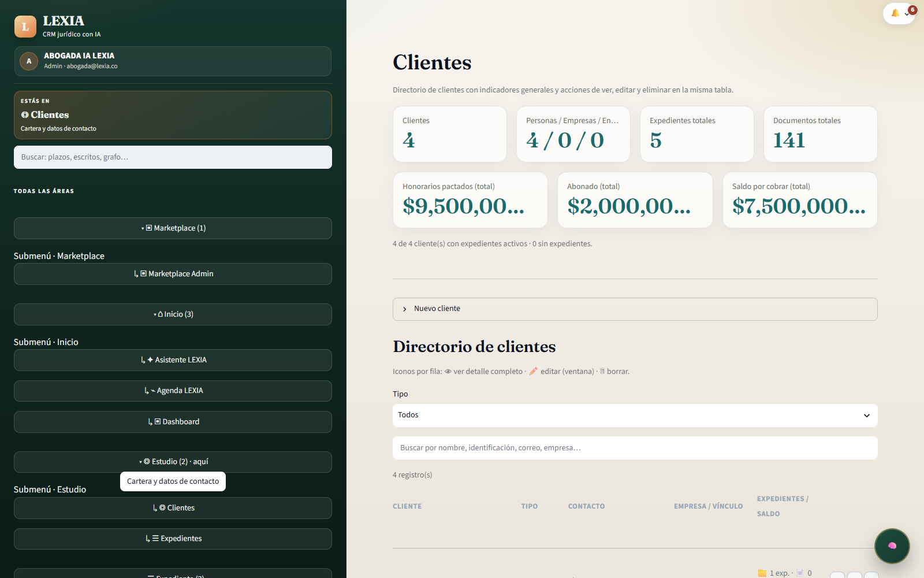
Task: Click the notification count badge '6'
Action: [912, 10]
